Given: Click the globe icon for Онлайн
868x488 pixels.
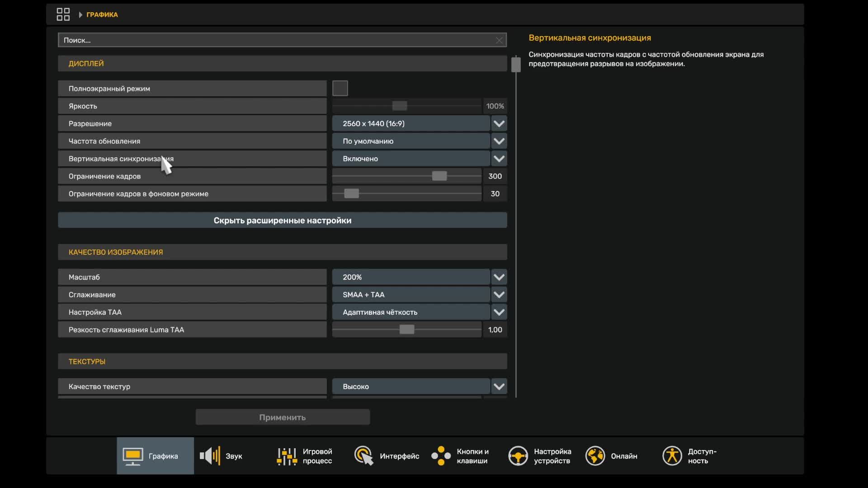Looking at the screenshot, I should coord(595,456).
